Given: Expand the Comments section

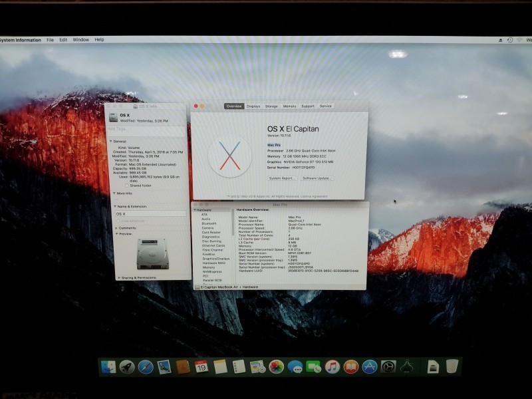Looking at the screenshot, I should click(116, 228).
